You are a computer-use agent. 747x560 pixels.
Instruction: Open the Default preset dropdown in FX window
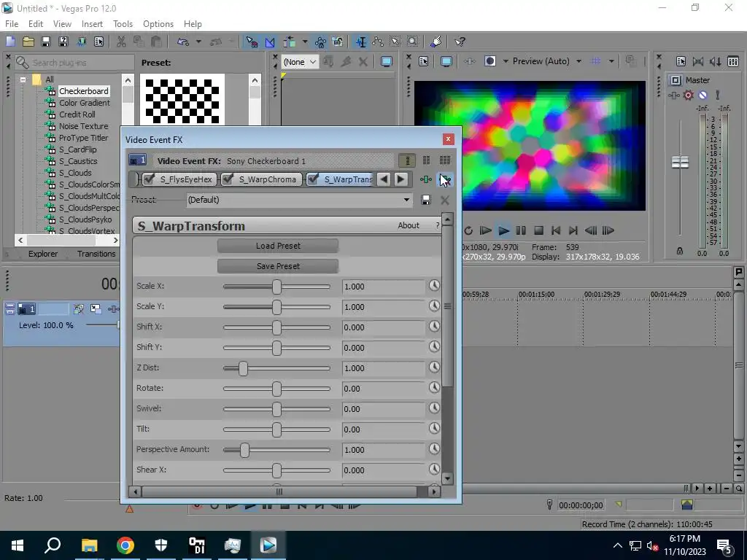tap(299, 200)
